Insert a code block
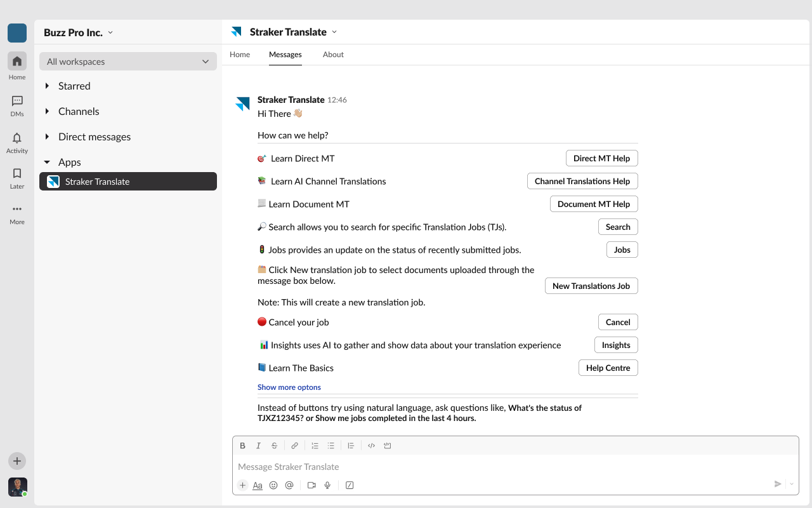The height and width of the screenshot is (508, 812). click(387, 446)
